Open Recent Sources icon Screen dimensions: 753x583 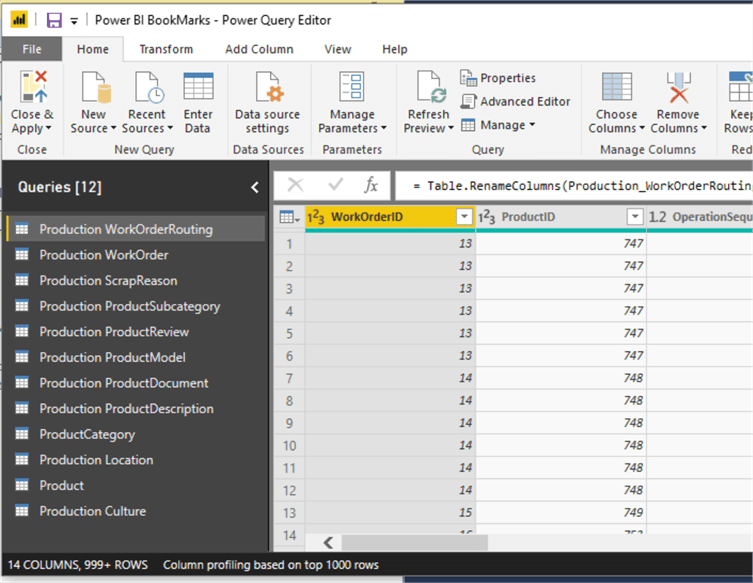[x=146, y=88]
